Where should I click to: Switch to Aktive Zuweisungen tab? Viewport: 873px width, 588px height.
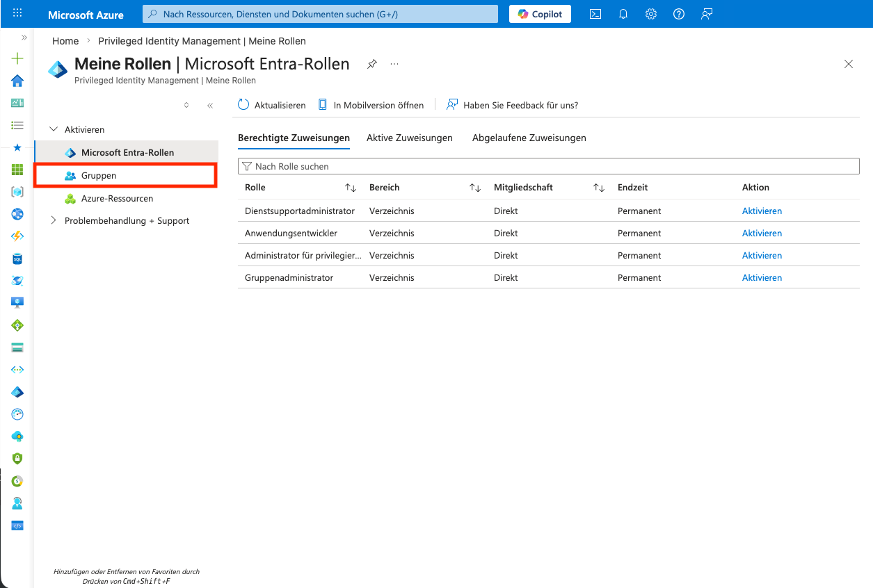[409, 138]
